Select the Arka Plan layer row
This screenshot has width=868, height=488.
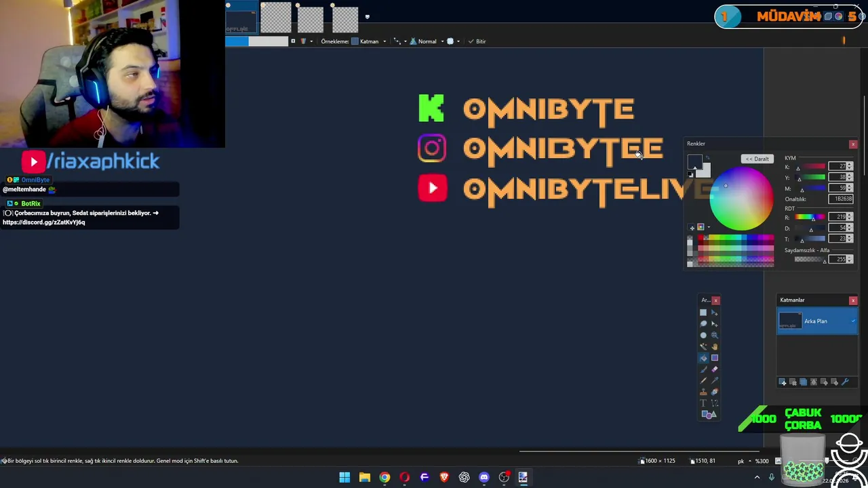817,321
